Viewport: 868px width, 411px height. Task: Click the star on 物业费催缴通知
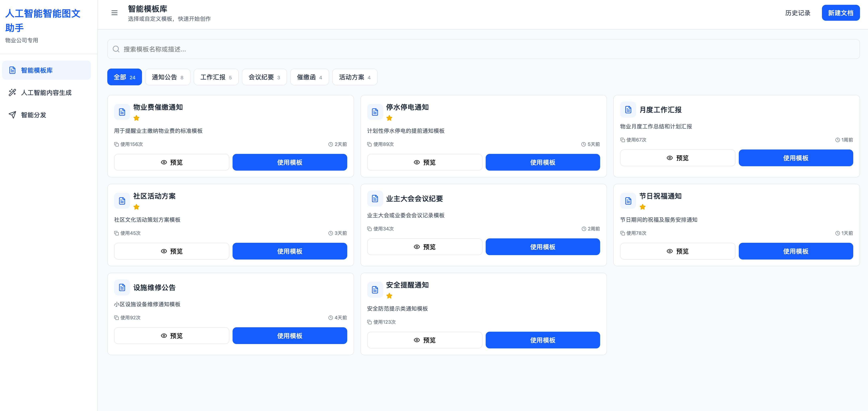[x=136, y=118]
